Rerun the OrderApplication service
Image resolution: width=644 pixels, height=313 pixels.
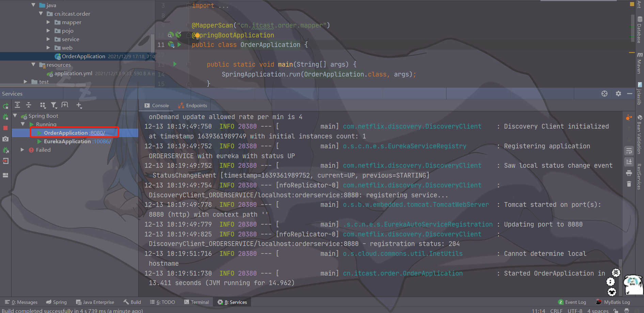pos(5,105)
